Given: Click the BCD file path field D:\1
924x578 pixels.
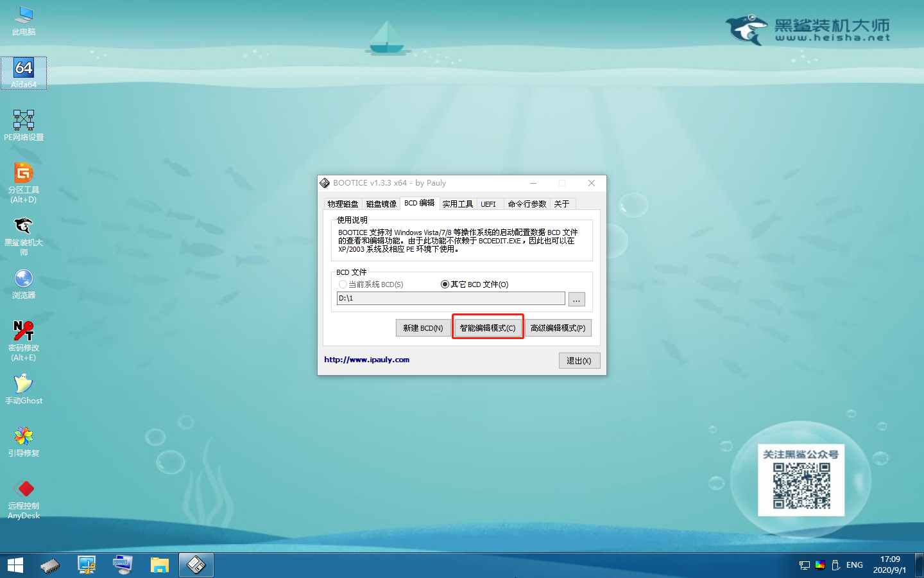Looking at the screenshot, I should [451, 299].
